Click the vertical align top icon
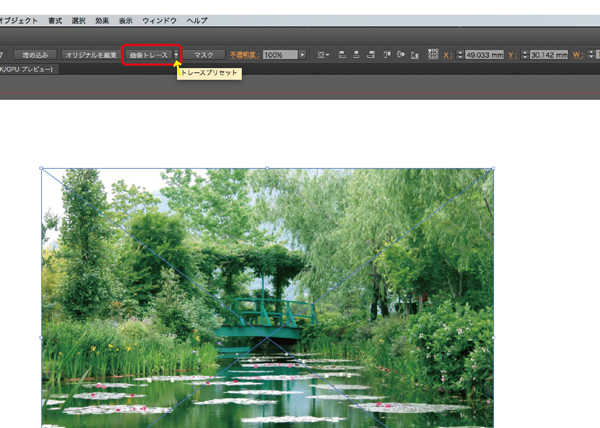 387,54
